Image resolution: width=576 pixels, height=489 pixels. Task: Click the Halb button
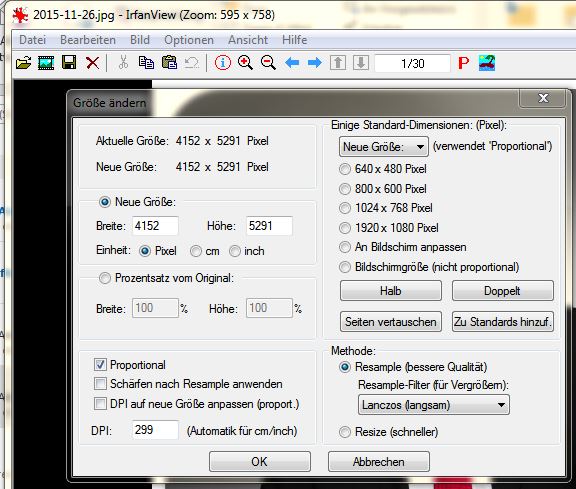[391, 291]
